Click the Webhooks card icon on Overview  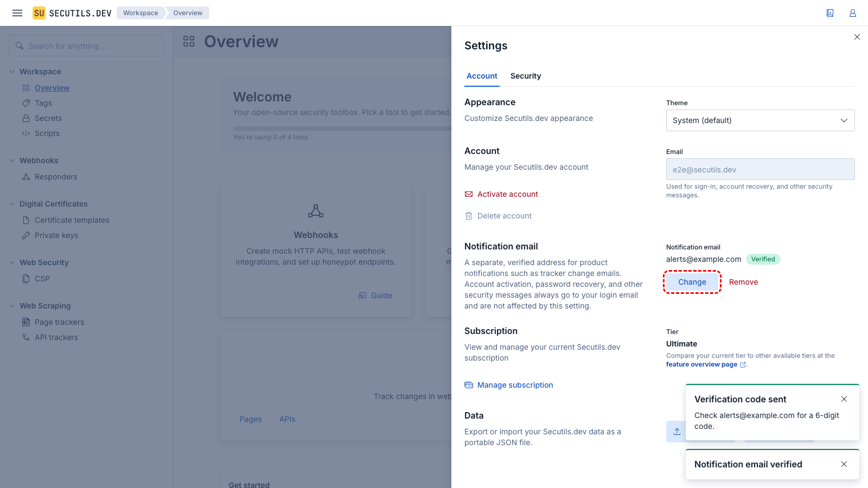click(316, 211)
